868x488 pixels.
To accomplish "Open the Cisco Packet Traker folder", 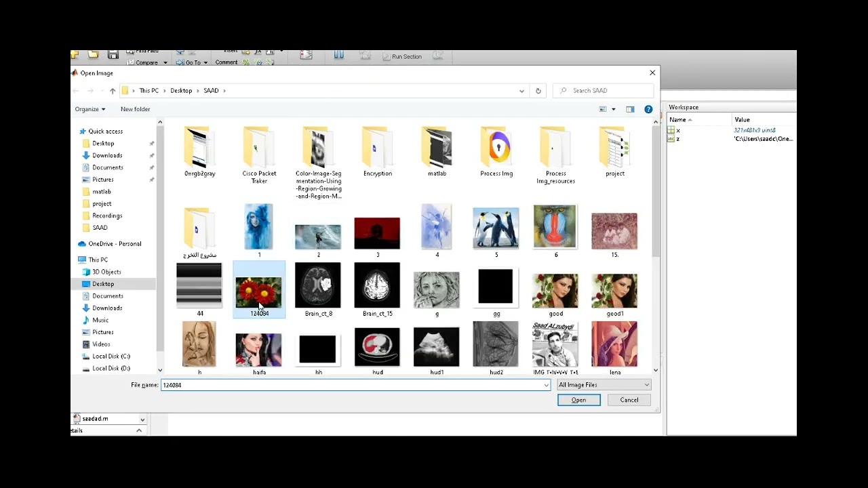I will pyautogui.click(x=259, y=155).
